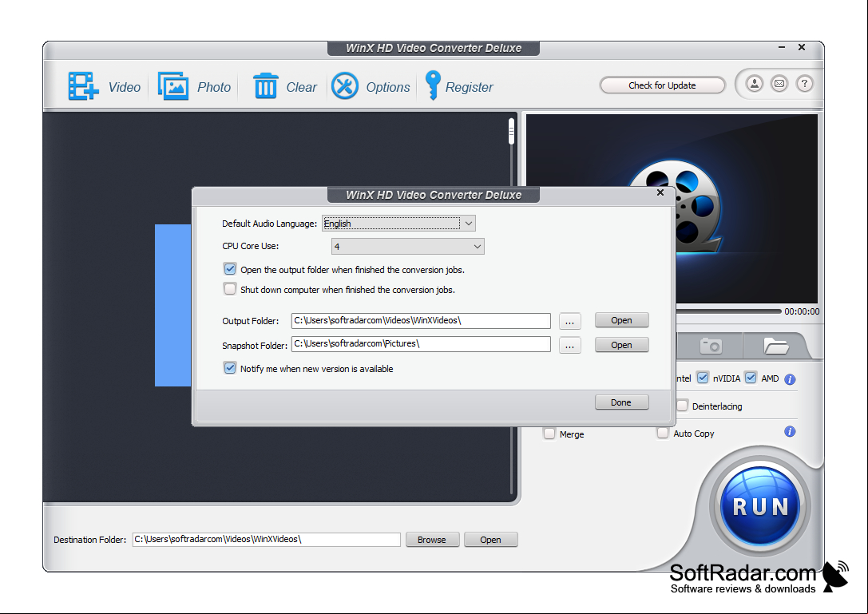Click Register label in toolbar
Image resolution: width=868 pixels, height=614 pixels.
469,87
